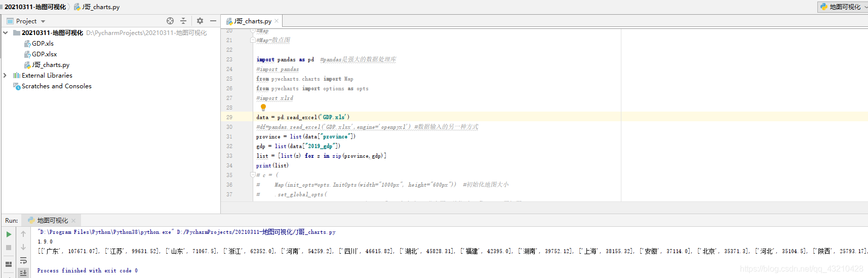
Task: Place cursor on 'GDP.xls' string in line 29
Action: 334,117
